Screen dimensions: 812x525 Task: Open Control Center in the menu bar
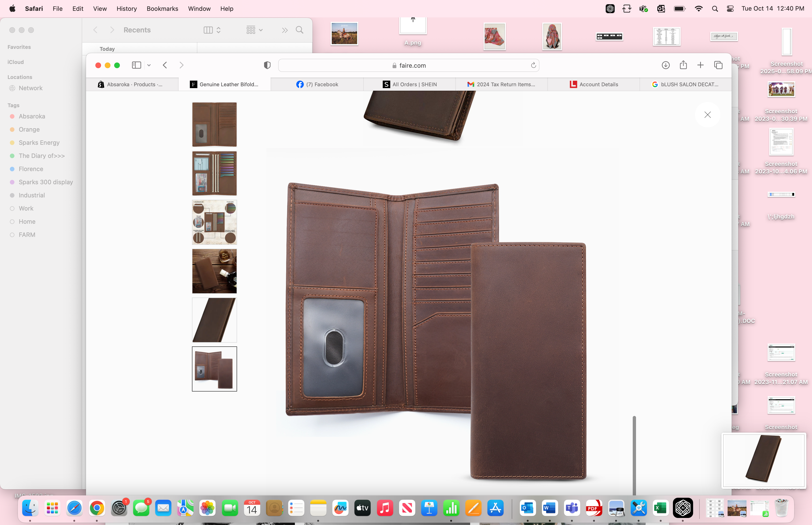(x=730, y=9)
